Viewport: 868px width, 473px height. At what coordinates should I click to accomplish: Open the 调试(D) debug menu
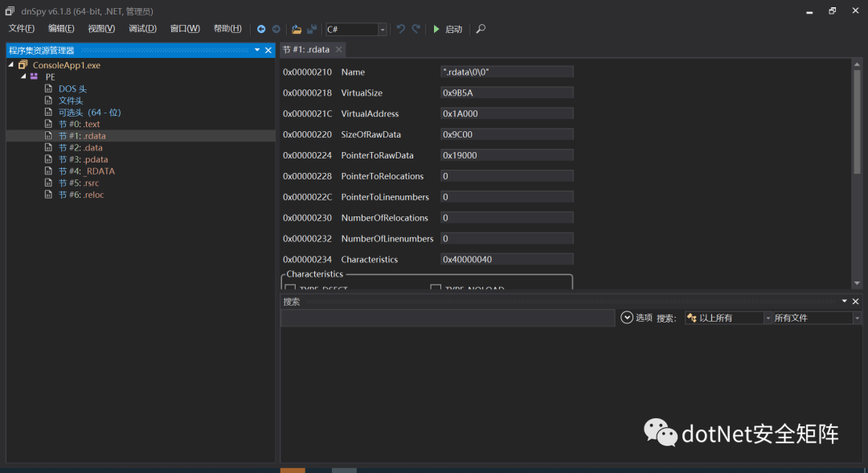142,28
